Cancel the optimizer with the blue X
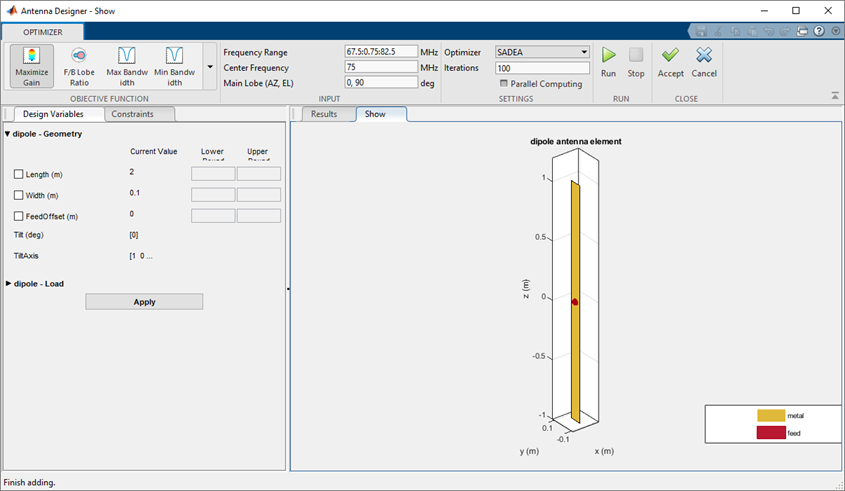The image size is (845, 491). 704,63
